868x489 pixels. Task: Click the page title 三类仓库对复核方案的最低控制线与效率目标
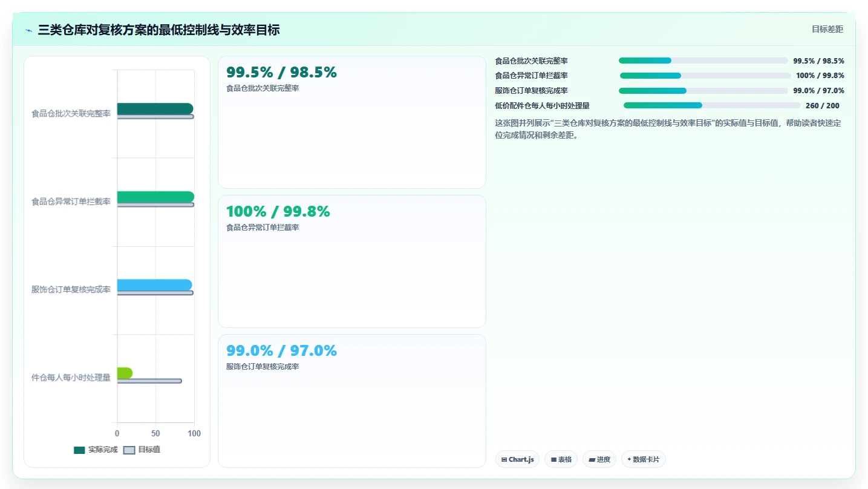(x=158, y=30)
